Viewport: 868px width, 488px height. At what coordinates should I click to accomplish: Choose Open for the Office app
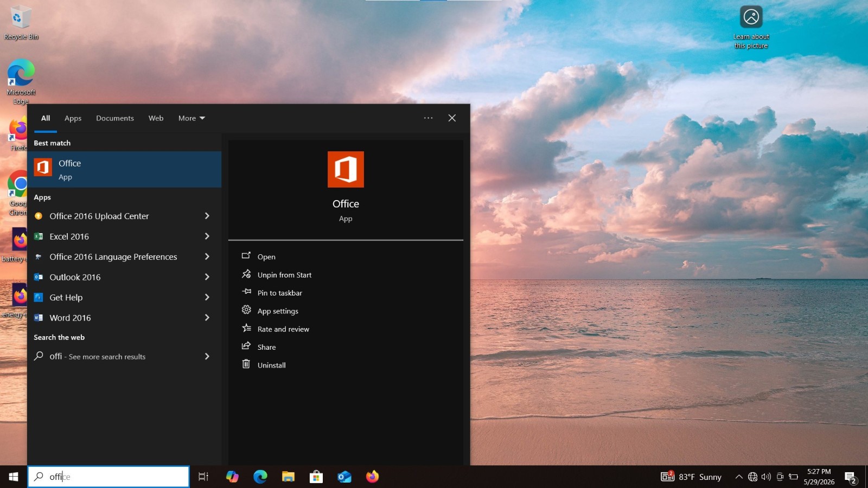(x=266, y=256)
